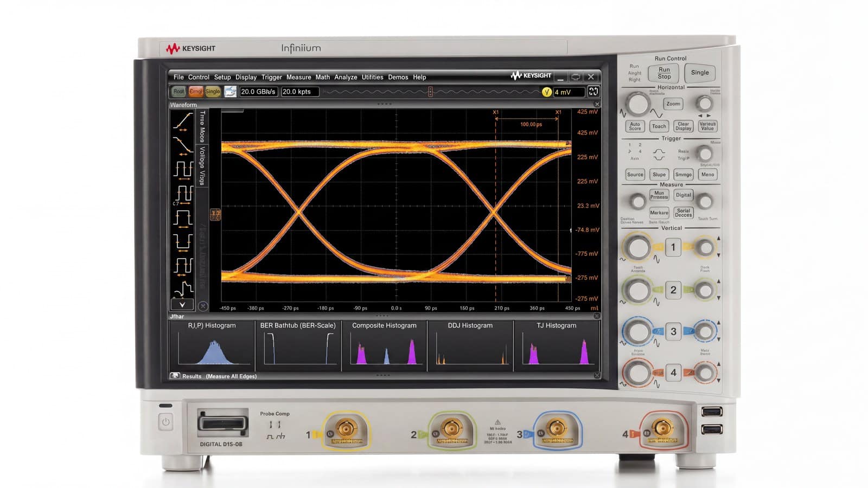Click the Source key in Trigger section
Image resolution: width=868 pixels, height=488 pixels.
pyautogui.click(x=635, y=175)
